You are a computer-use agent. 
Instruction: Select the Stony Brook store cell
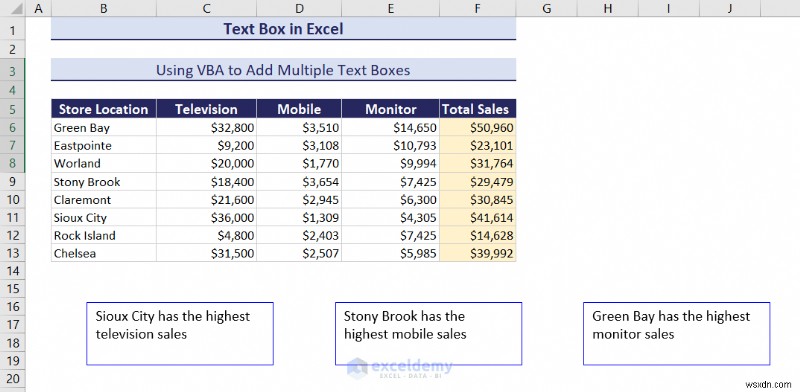point(104,182)
